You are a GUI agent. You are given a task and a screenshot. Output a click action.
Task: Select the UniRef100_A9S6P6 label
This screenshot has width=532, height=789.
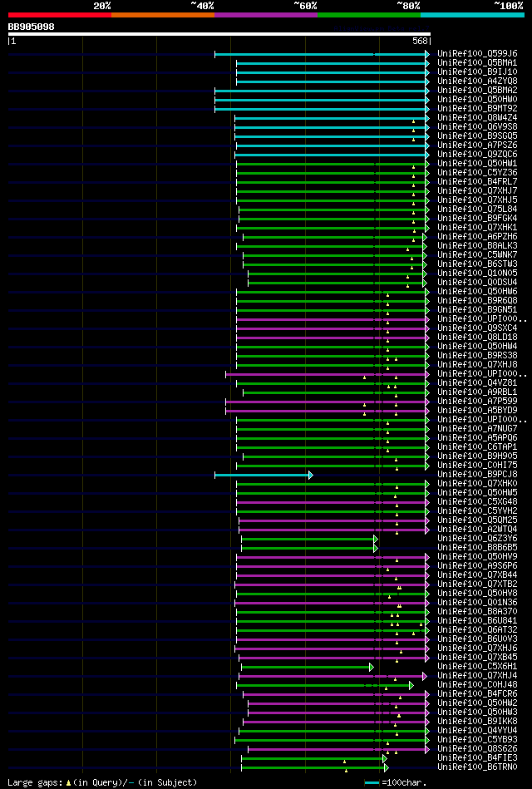(x=478, y=566)
